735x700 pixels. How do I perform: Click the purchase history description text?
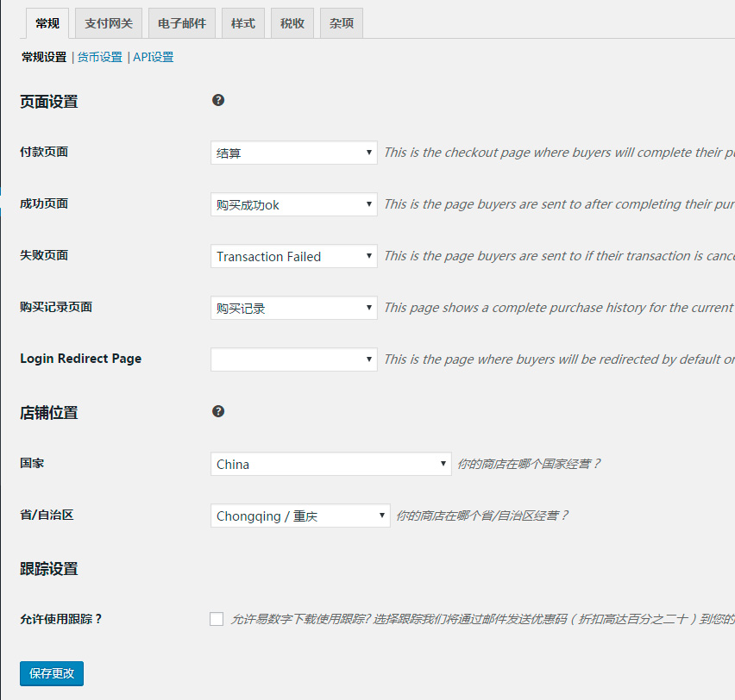coord(559,308)
